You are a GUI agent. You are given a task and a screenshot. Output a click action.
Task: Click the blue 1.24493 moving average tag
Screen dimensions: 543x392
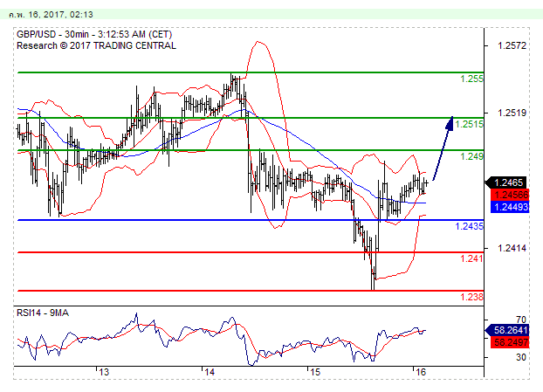[x=510, y=207]
